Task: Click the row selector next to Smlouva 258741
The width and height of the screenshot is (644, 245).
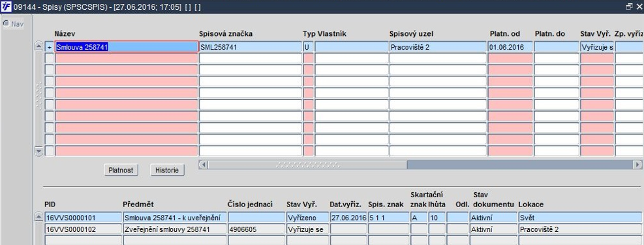Action: [50, 47]
